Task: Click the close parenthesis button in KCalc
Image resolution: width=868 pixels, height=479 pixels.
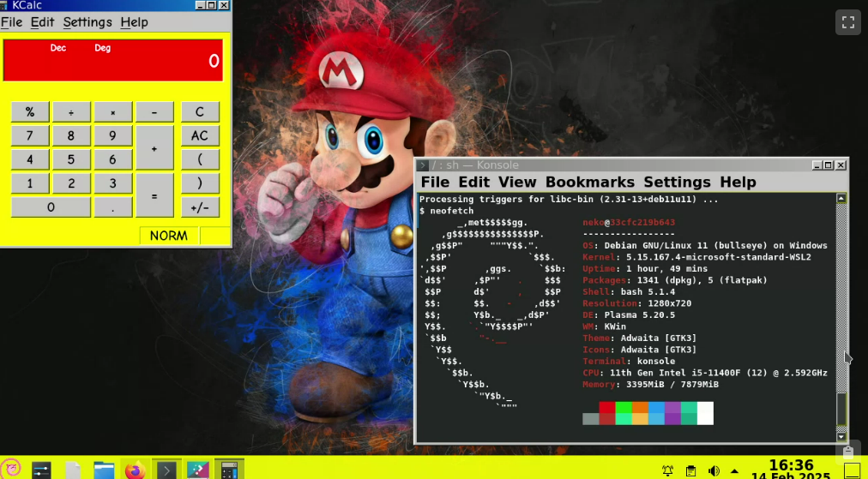Action: click(200, 183)
